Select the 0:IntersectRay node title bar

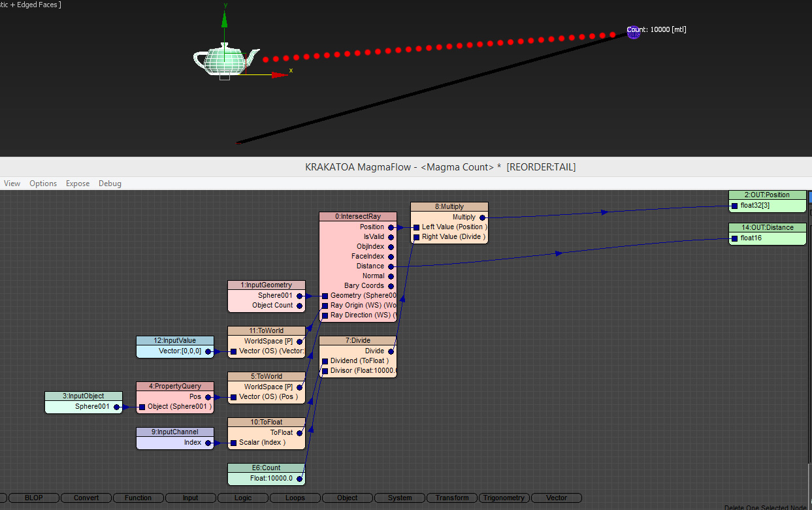point(358,216)
